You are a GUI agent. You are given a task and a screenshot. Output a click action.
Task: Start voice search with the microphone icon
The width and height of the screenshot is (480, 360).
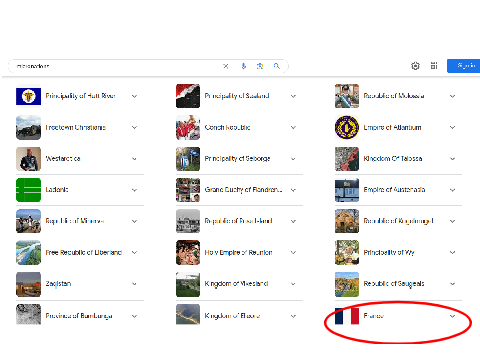coord(244,66)
